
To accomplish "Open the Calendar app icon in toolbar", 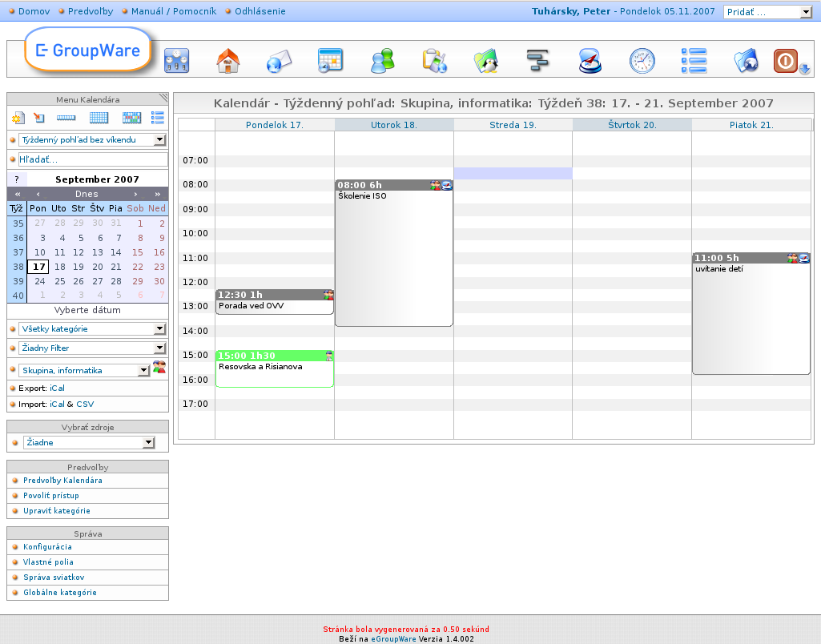I will 330,60.
